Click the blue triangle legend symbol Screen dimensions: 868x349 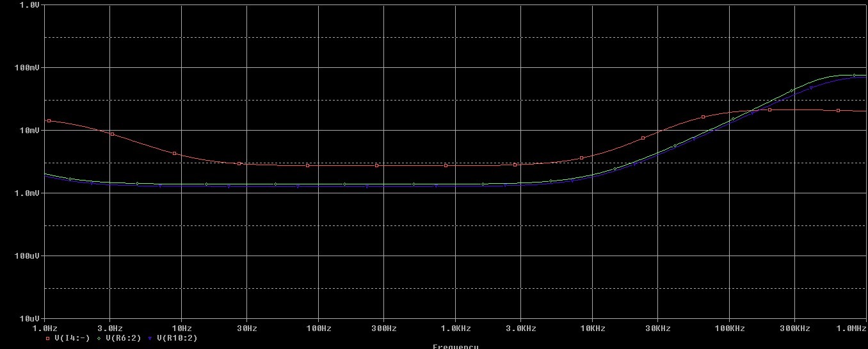150,338
